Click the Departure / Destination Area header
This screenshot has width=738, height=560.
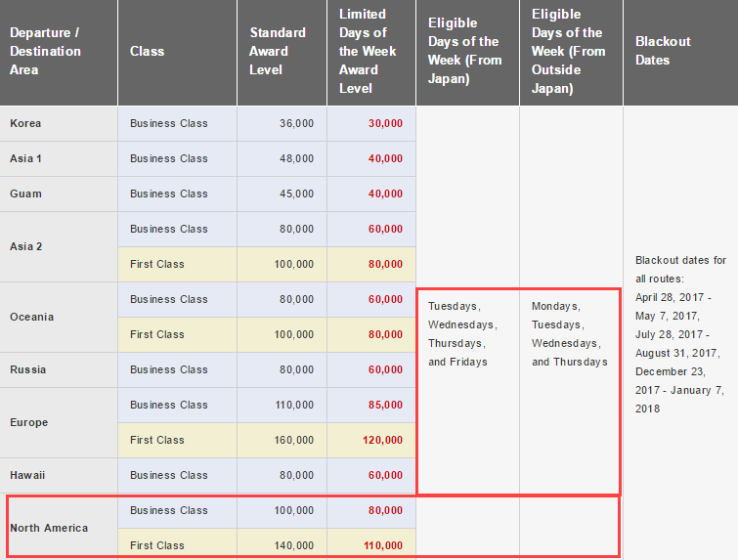tap(59, 51)
